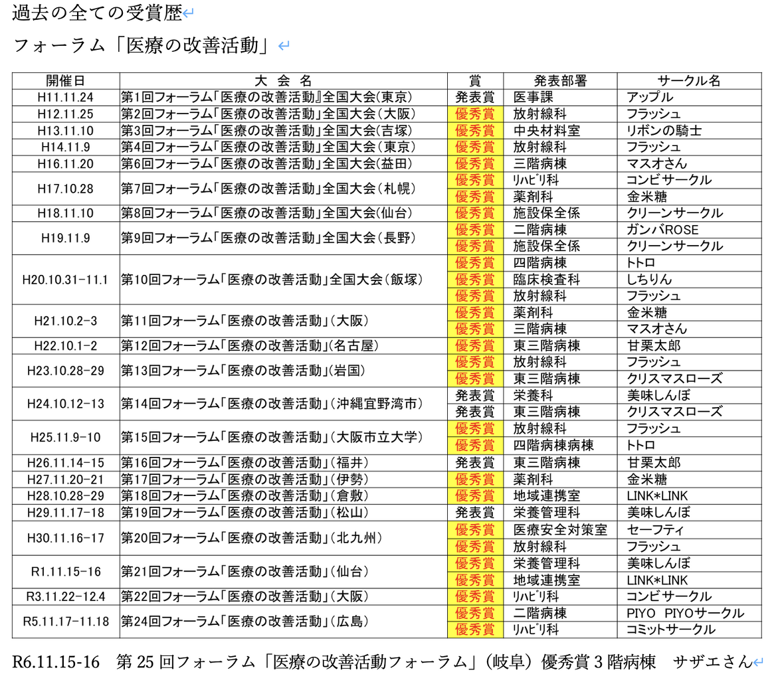
Task: Click the 大会名 column header
Action: click(x=283, y=81)
